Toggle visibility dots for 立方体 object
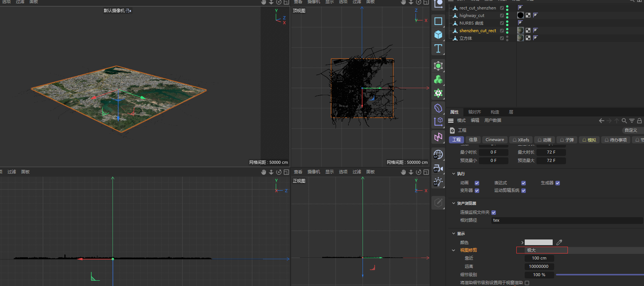 coord(507,38)
